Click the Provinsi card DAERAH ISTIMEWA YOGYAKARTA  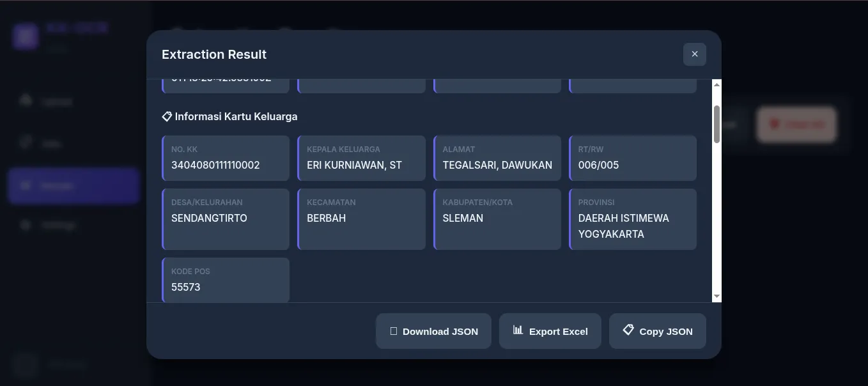632,219
